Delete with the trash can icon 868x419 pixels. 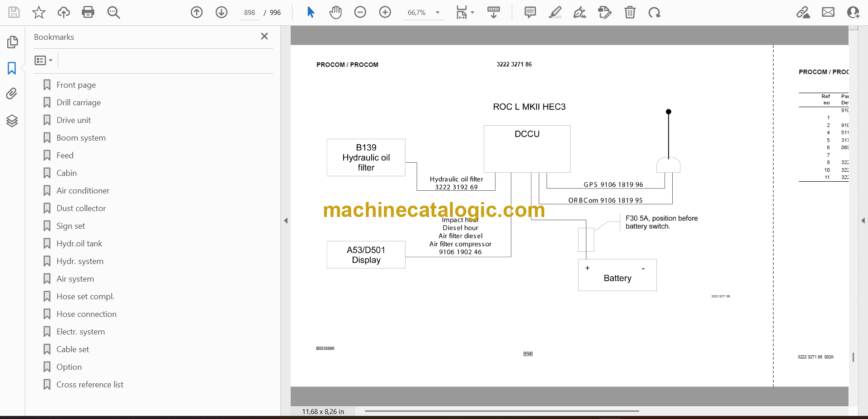click(630, 12)
